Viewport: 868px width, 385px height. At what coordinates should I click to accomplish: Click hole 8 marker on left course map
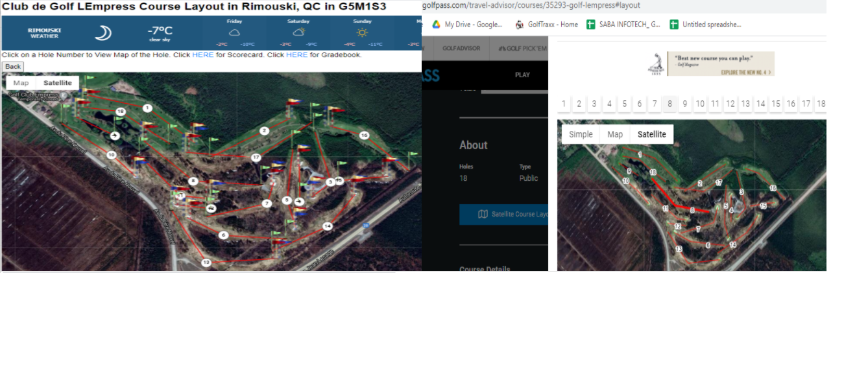coord(193,181)
